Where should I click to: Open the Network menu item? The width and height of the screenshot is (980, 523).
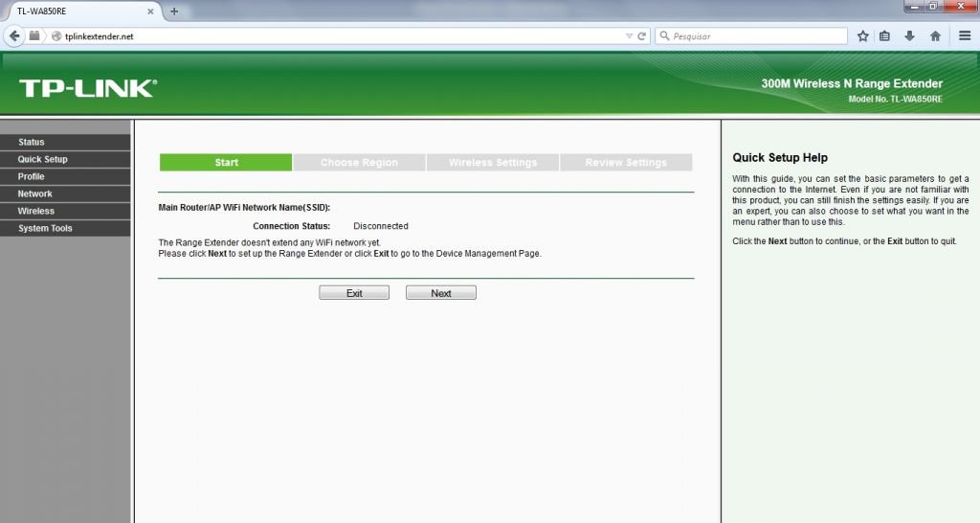(65, 193)
